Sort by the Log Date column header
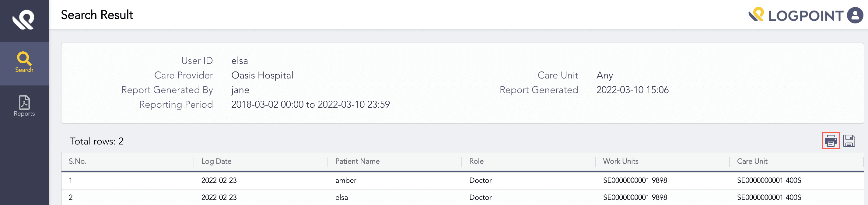868x205 pixels. (x=216, y=161)
